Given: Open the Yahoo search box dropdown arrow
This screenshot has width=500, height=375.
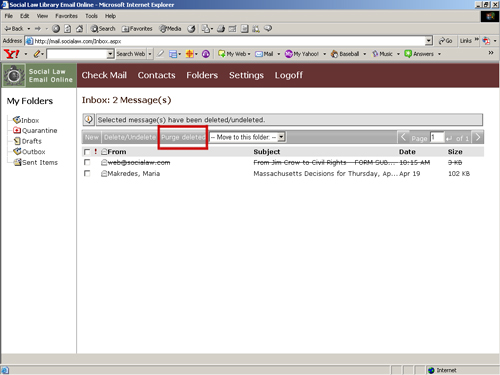Looking at the screenshot, I should (110, 54).
